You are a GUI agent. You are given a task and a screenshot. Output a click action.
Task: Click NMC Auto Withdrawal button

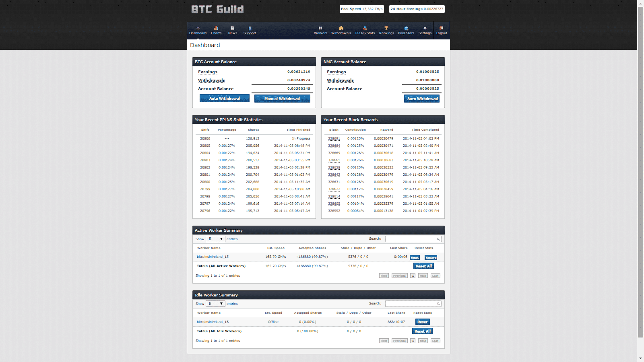422,99
